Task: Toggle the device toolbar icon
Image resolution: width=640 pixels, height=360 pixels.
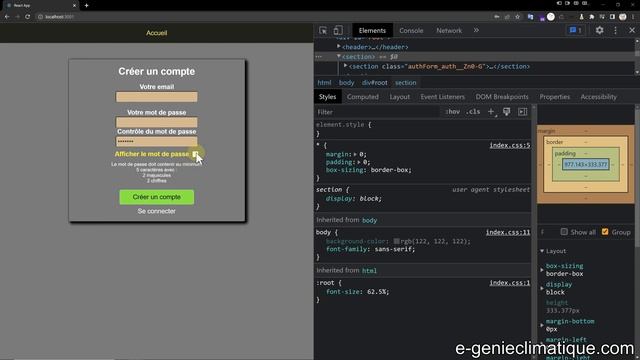Action: coord(338,31)
